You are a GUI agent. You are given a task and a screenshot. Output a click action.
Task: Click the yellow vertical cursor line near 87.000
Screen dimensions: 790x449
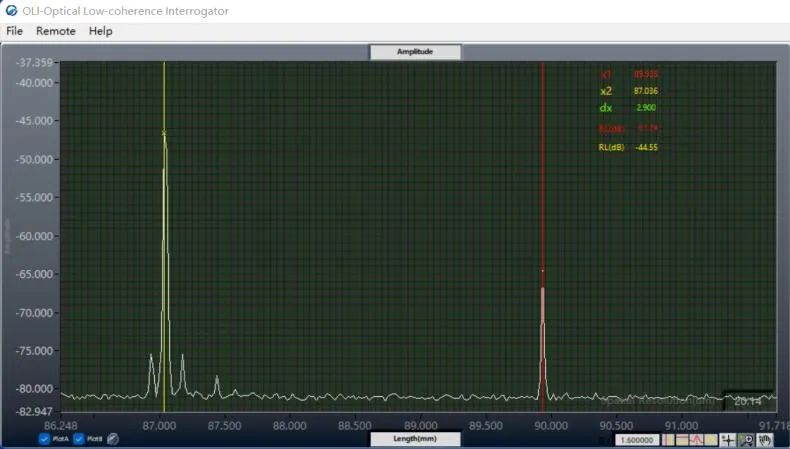pos(164,250)
